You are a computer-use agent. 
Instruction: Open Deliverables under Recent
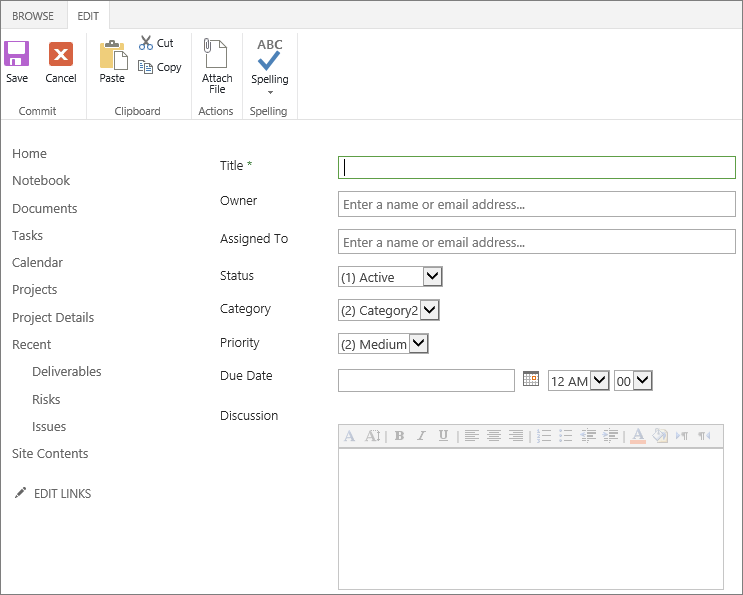pos(67,371)
